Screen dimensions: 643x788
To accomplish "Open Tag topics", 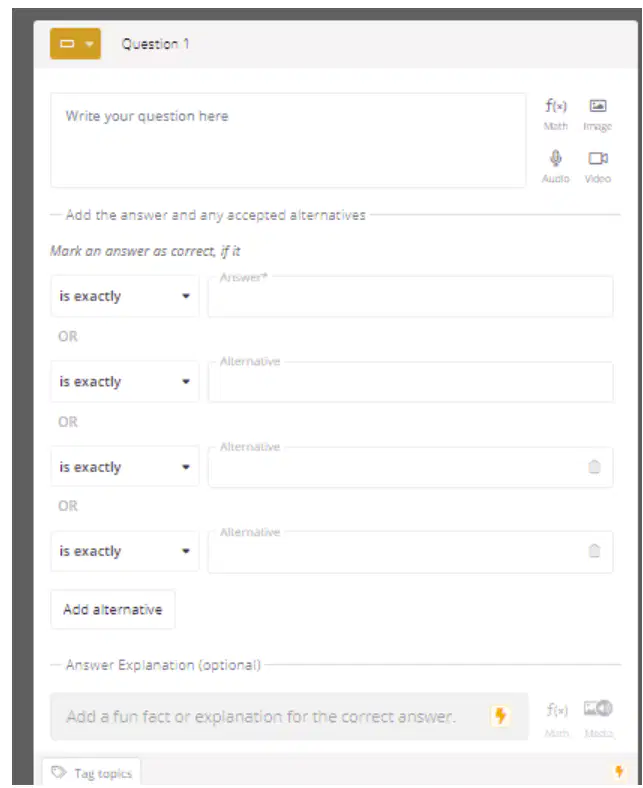I will 91,773.
